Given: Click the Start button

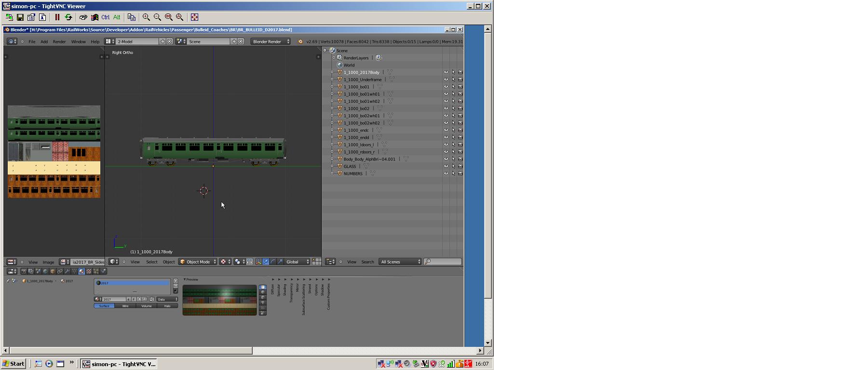Looking at the screenshot, I should (14, 364).
